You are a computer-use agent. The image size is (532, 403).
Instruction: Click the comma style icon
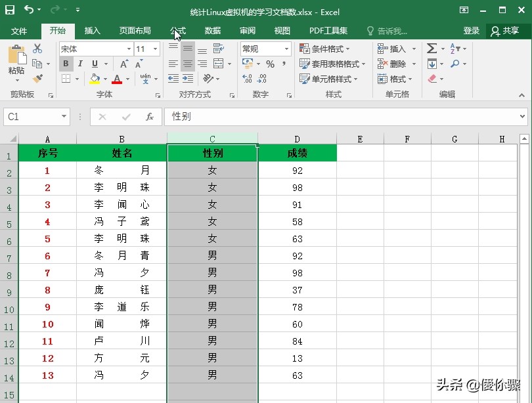284,64
